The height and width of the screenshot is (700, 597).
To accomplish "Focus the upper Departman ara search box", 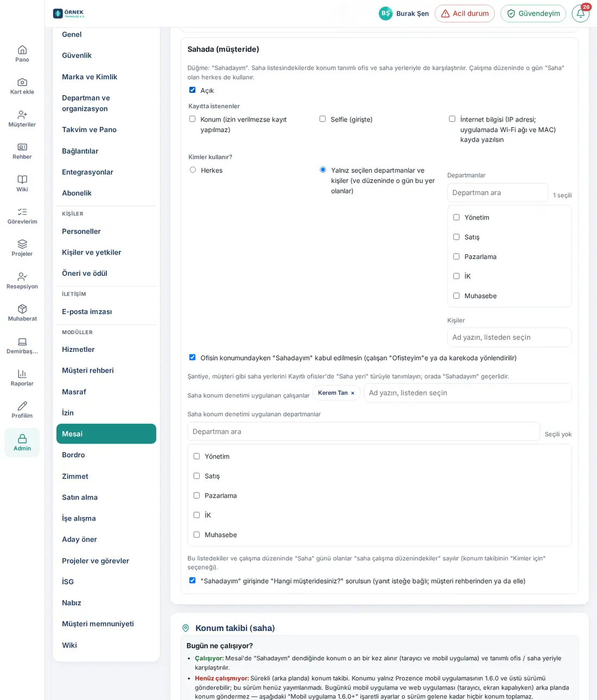I will 498,193.
